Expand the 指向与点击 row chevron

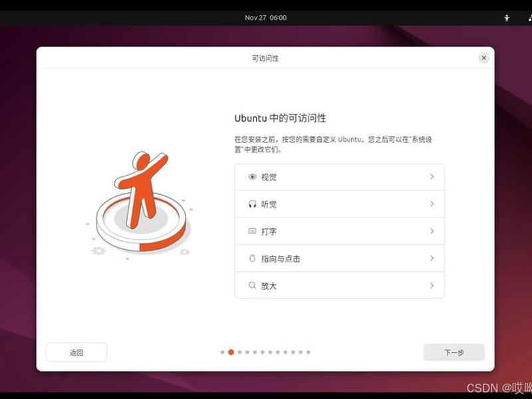click(x=432, y=258)
